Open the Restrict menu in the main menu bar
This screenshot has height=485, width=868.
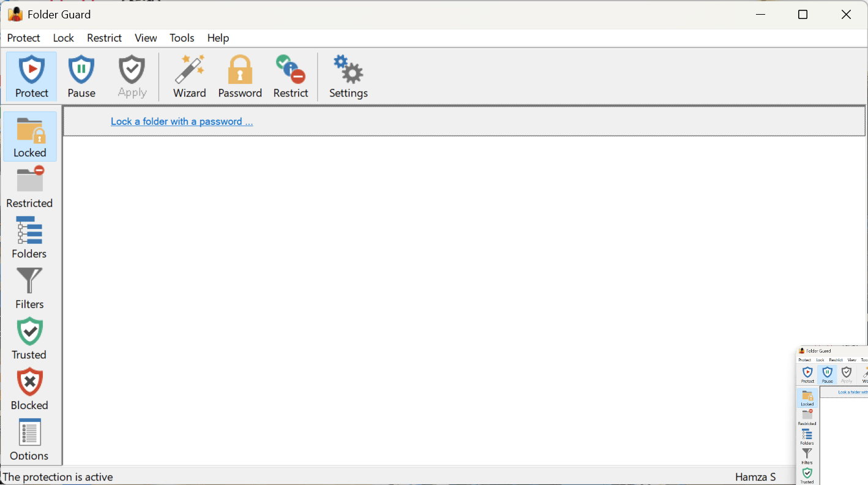105,38
